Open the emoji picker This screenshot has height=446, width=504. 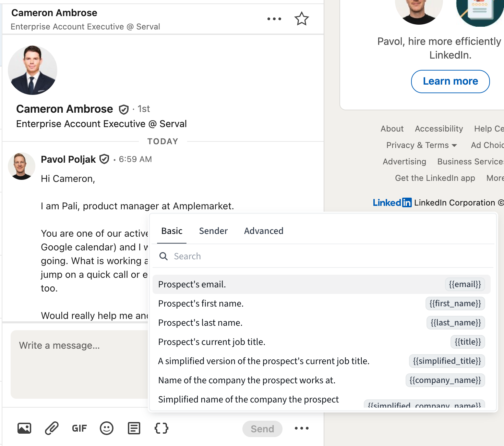107,428
